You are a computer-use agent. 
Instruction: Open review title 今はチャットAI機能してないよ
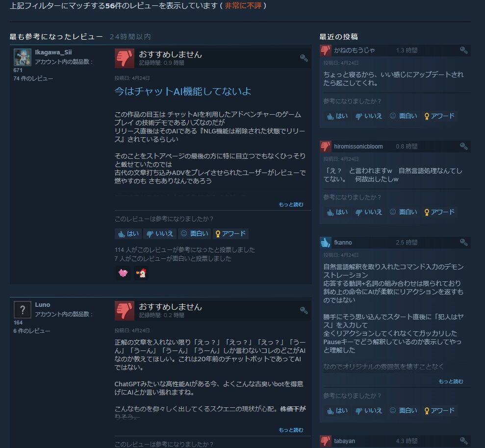tap(183, 91)
